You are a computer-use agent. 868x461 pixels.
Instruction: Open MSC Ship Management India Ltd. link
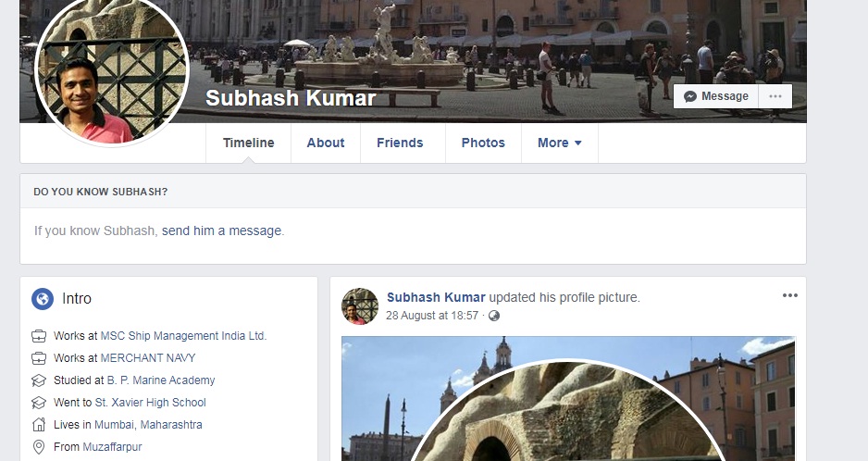click(183, 336)
